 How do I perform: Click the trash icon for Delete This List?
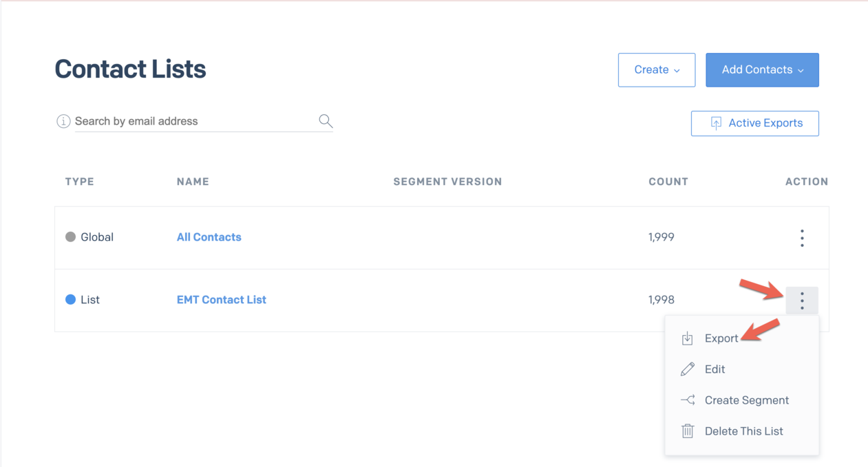[x=687, y=431]
